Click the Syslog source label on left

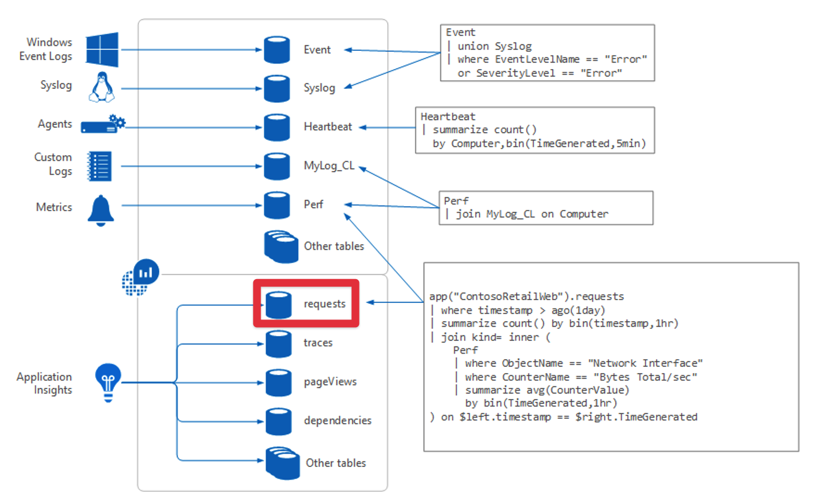click(56, 85)
